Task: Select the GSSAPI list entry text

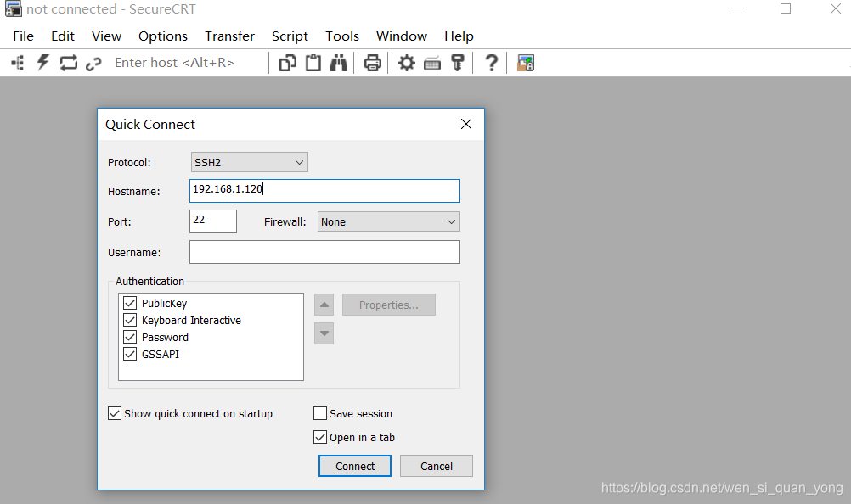Action: (x=161, y=354)
